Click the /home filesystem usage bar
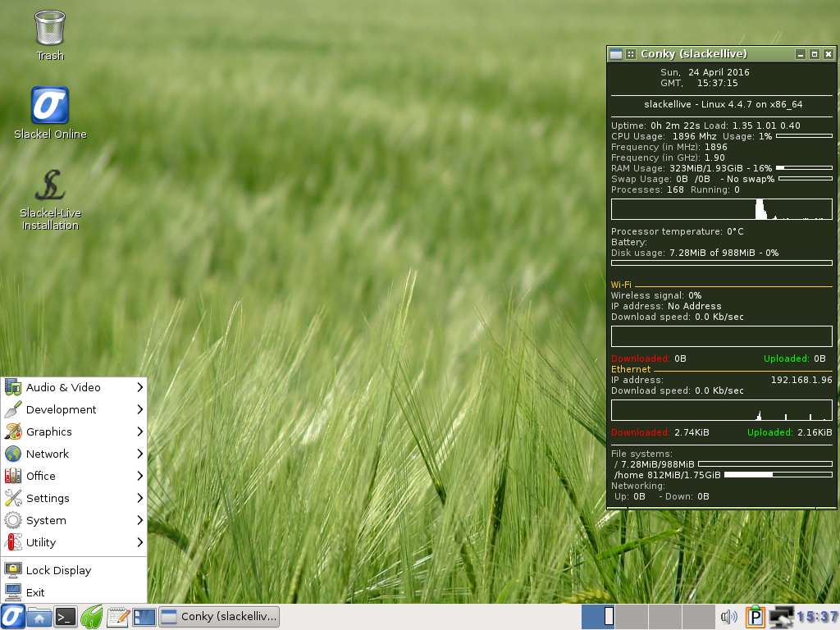Image resolution: width=840 pixels, height=630 pixels. pyautogui.click(x=778, y=475)
